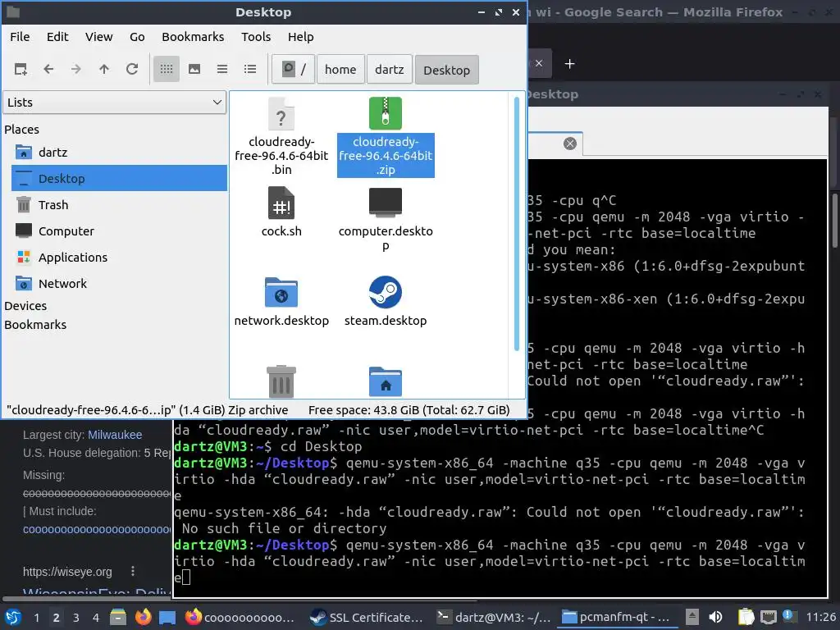The height and width of the screenshot is (630, 840).
Task: Click the 'https://wiseye.org' search result link
Action: (67, 572)
